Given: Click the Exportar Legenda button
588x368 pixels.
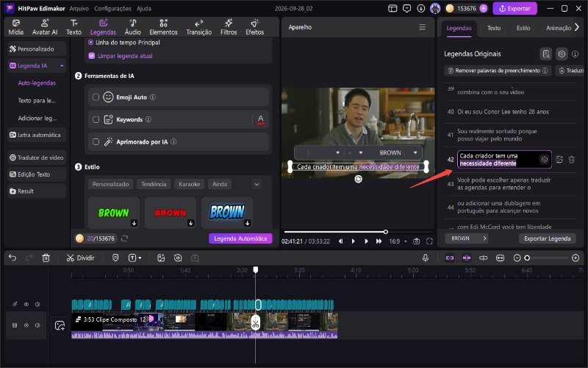Looking at the screenshot, I should (x=547, y=238).
